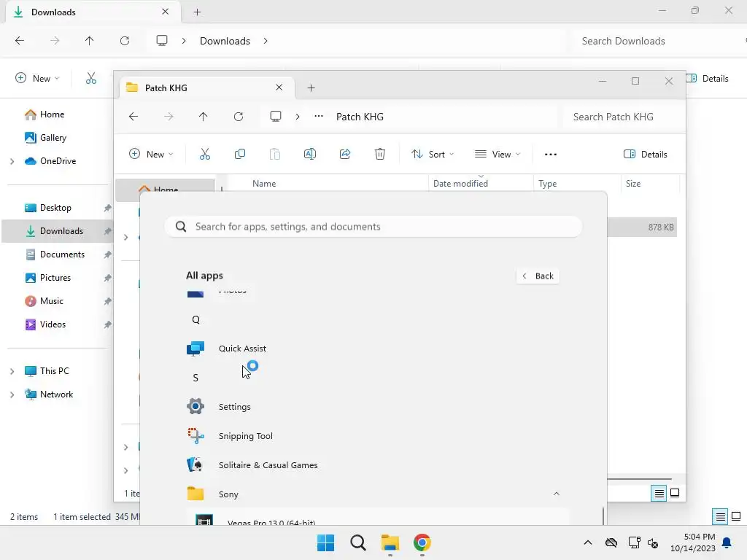
Task: Select Documents in sidebar
Action: (62, 254)
